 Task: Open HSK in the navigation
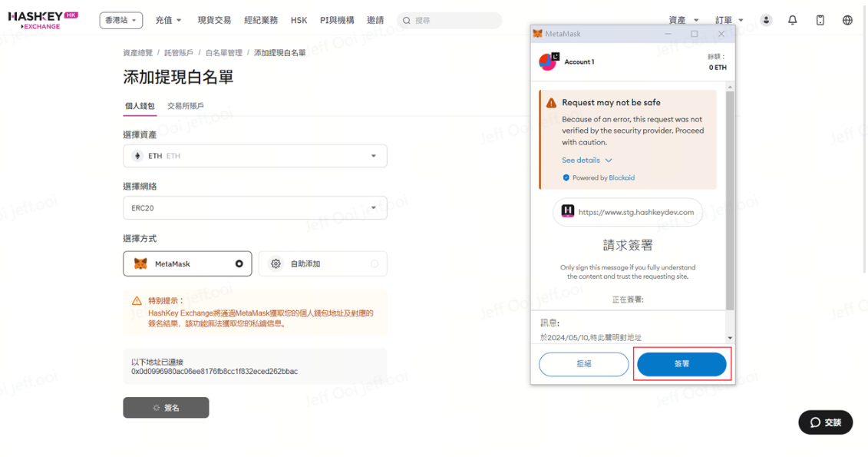[x=299, y=21]
